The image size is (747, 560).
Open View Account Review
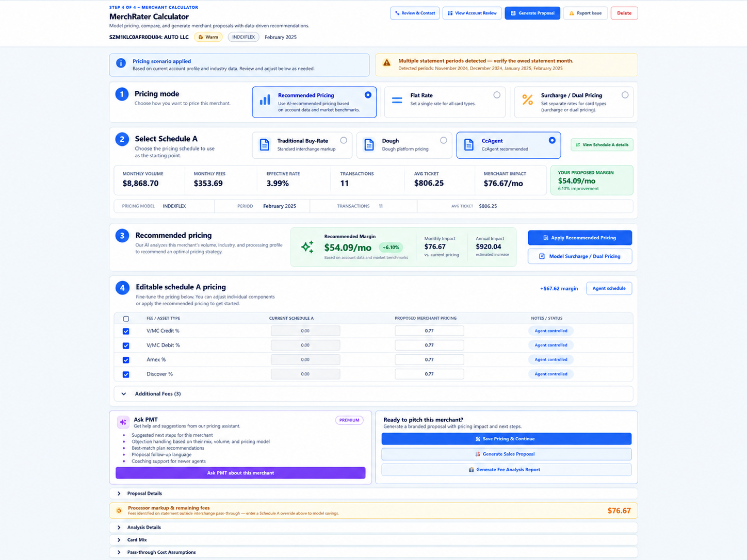coord(472,13)
